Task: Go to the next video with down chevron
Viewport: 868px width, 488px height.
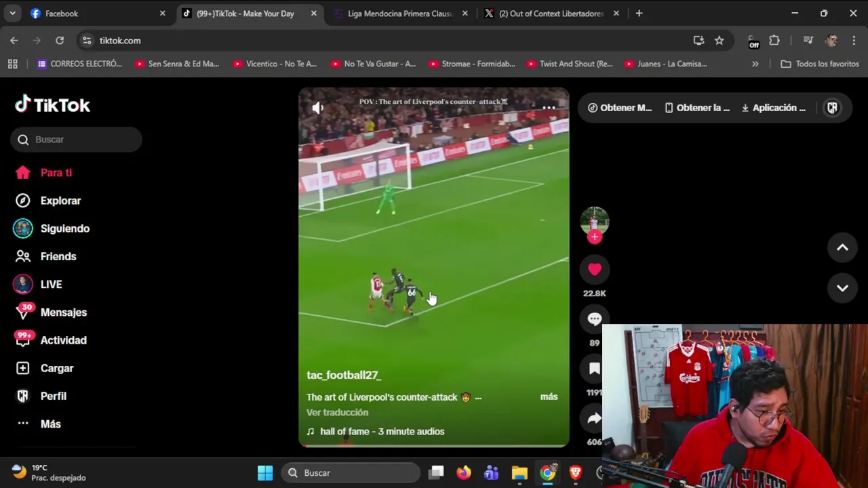Action: point(842,288)
